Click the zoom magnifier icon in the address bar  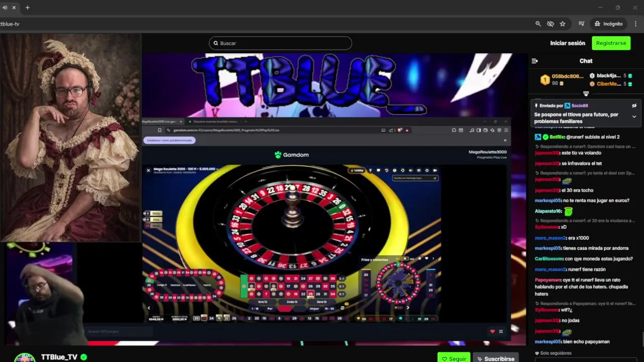pos(538,24)
